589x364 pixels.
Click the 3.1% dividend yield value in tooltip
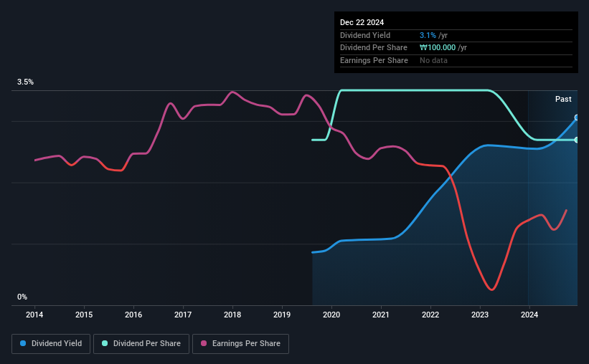[428, 35]
